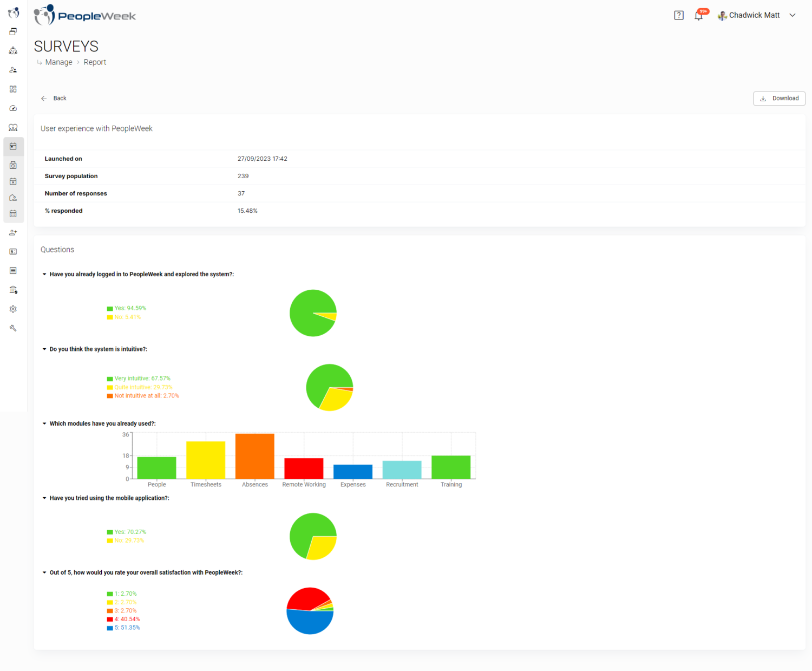The height and width of the screenshot is (671, 812).
Task: Click the 'User experience with PeopleWeek' title
Action: coord(96,128)
